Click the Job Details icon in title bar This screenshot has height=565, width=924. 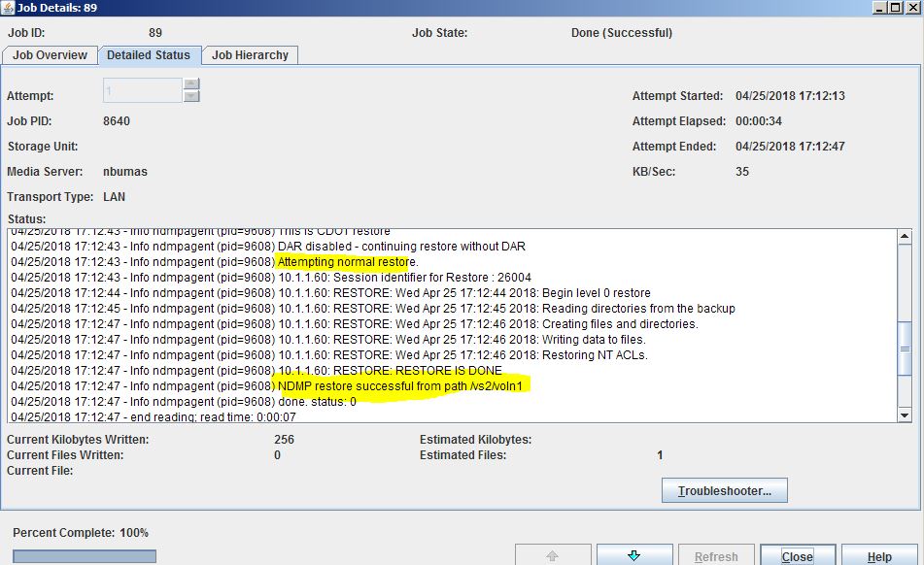tap(9, 7)
